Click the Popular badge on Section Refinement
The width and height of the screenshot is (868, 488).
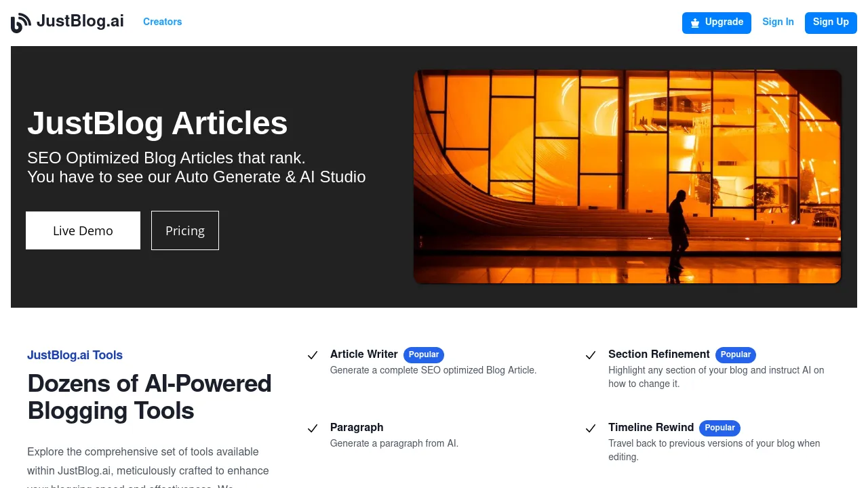pos(735,354)
